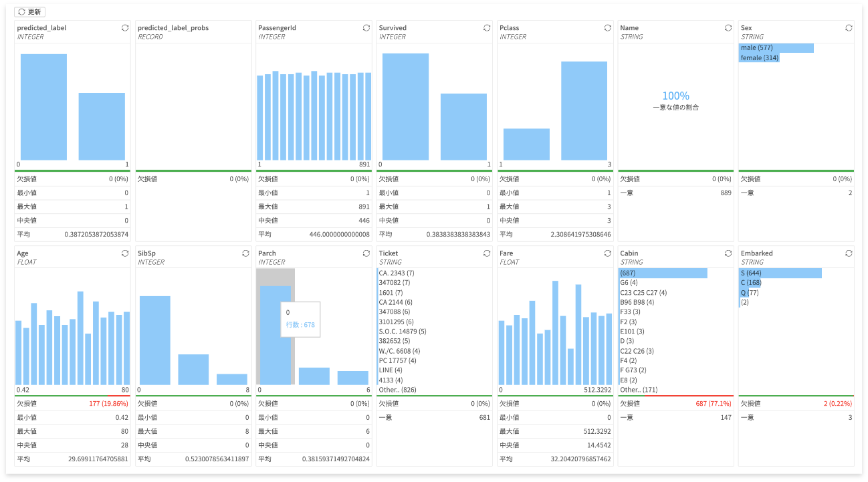Click predicted_label mean 0.3872053872053874
The image size is (868, 482).
click(96, 234)
